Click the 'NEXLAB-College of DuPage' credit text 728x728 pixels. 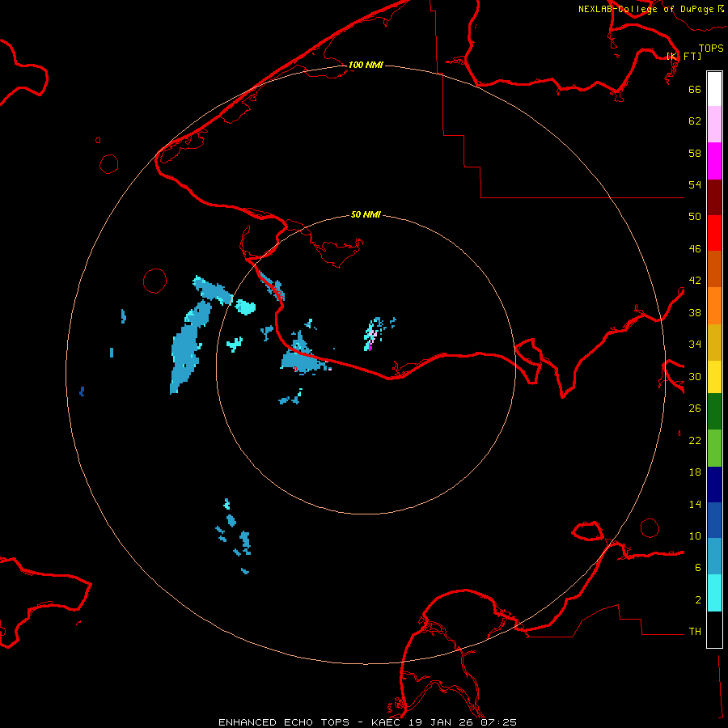(646, 9)
